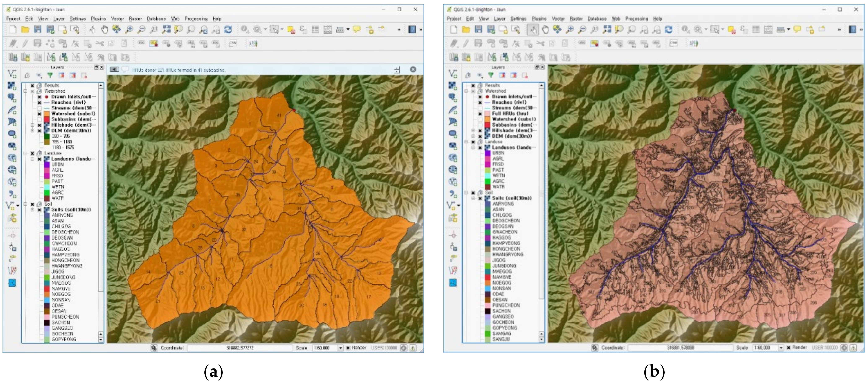This screenshot has height=384, width=868.
Task: Click the Pan Map hand icon in window (a)
Action: tap(104, 30)
